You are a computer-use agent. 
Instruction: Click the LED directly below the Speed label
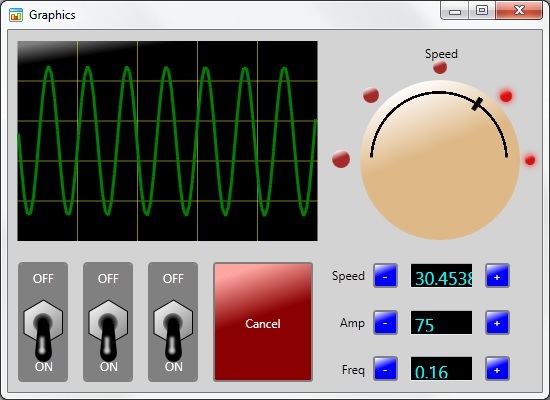click(x=440, y=67)
